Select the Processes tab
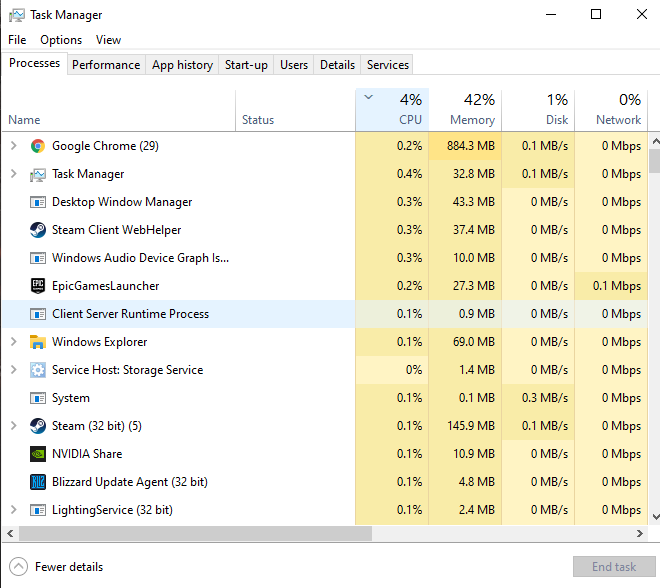The image size is (660, 588). click(x=35, y=63)
